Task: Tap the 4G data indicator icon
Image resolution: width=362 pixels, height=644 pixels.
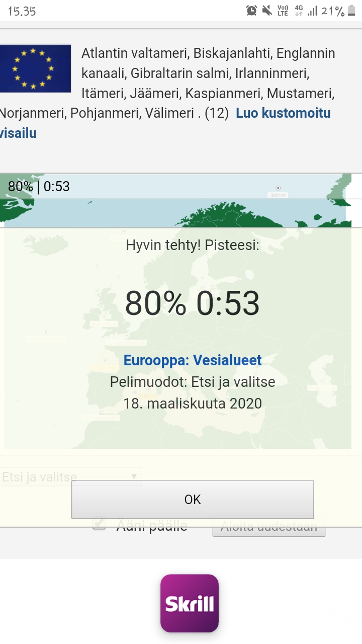Action: (299, 11)
